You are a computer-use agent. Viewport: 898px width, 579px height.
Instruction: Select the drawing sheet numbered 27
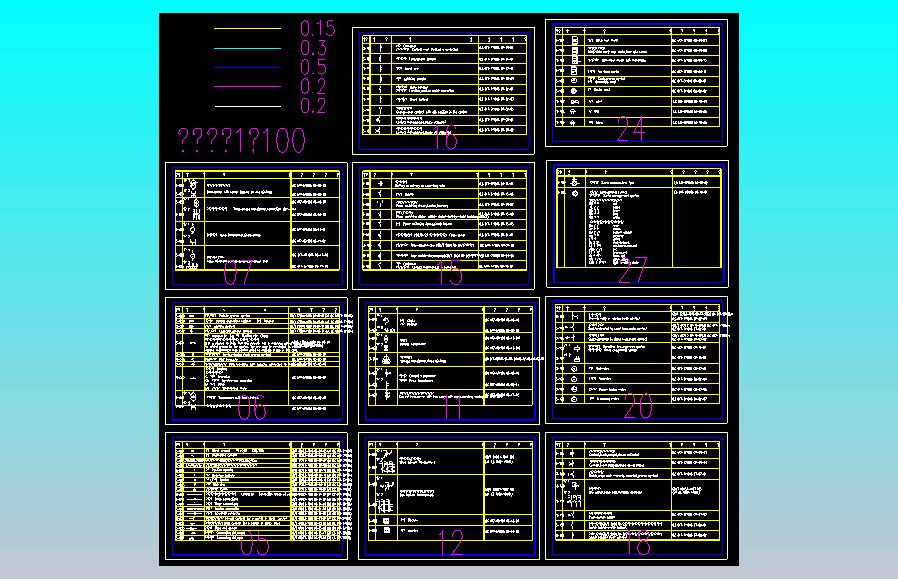tap(637, 224)
